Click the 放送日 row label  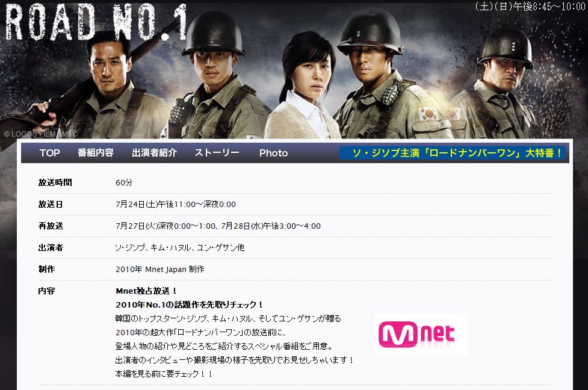click(51, 205)
